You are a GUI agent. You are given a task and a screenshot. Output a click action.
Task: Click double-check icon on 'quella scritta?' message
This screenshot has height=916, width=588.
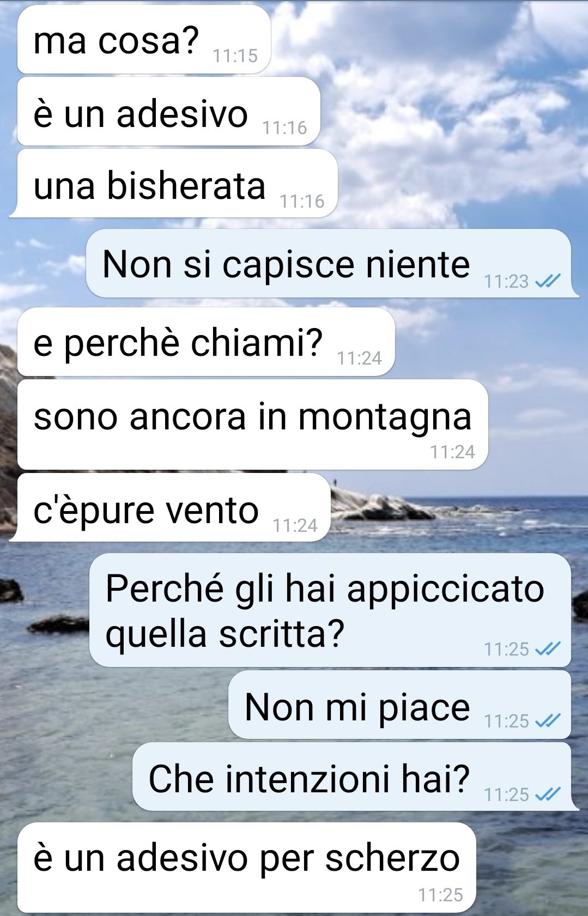click(x=548, y=648)
